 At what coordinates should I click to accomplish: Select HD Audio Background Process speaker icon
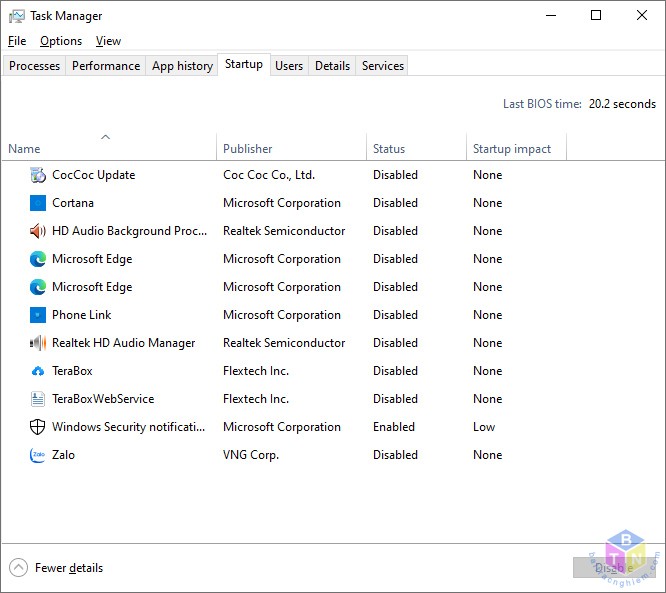pos(38,231)
